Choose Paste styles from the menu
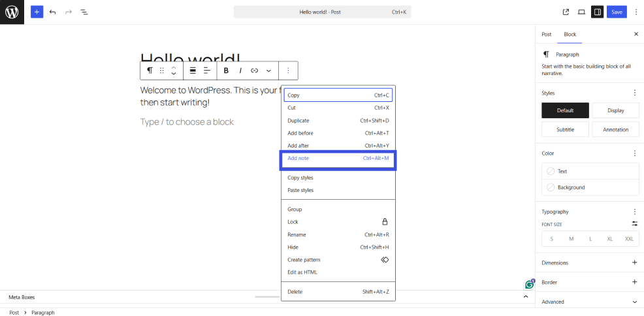Viewport: 644px width, 316px height. (x=338, y=191)
